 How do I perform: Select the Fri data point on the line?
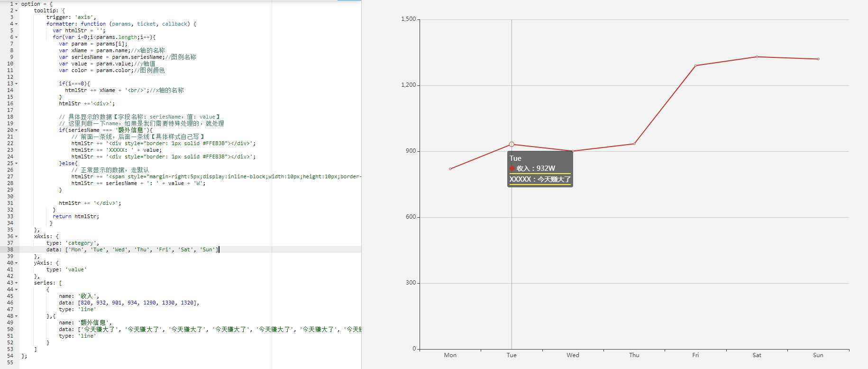point(695,65)
